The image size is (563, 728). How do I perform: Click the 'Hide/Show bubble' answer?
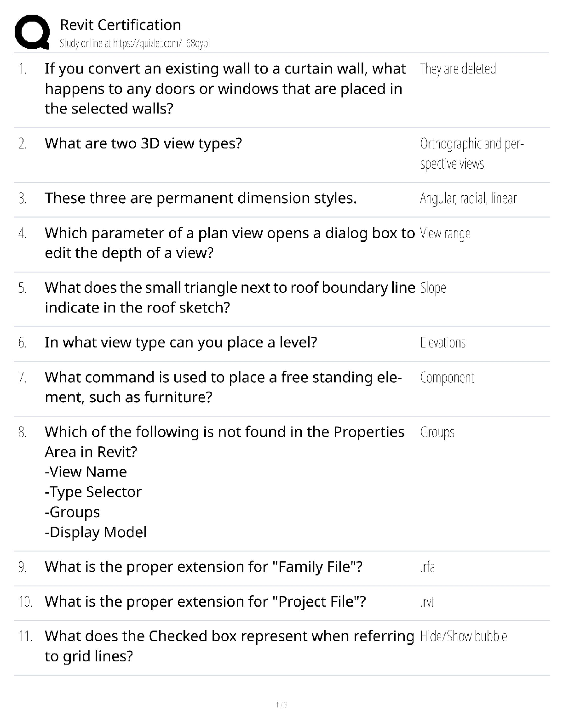click(464, 637)
